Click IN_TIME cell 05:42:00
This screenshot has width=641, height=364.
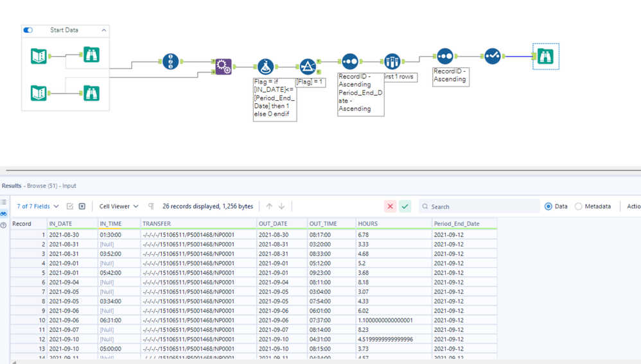(119, 273)
